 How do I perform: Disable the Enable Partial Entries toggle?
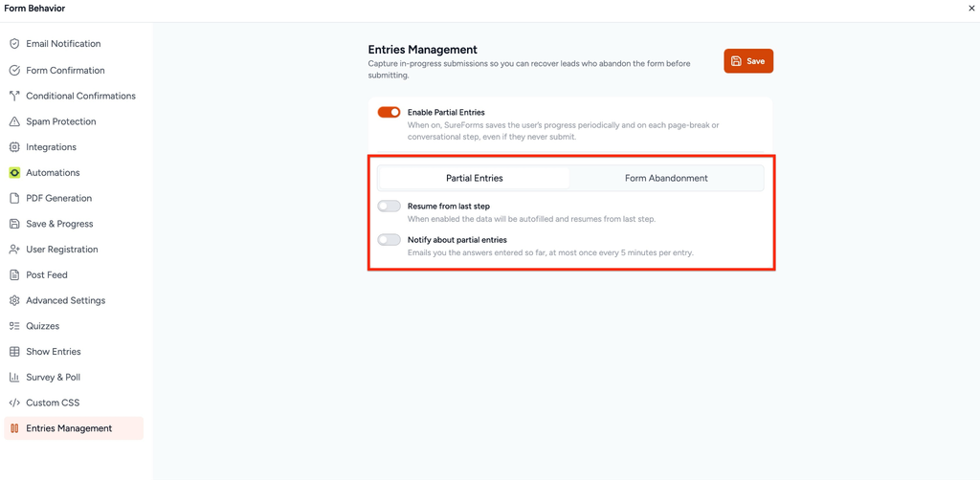(x=389, y=113)
